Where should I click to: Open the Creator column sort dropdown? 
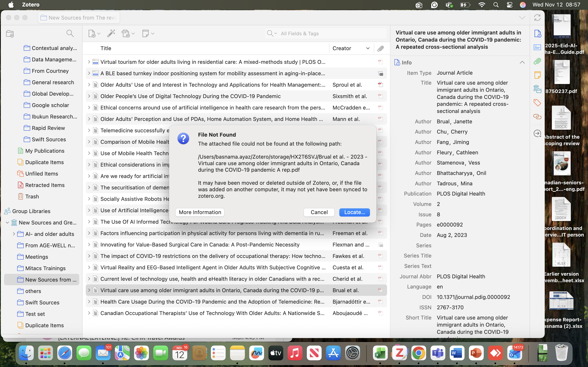point(368,49)
